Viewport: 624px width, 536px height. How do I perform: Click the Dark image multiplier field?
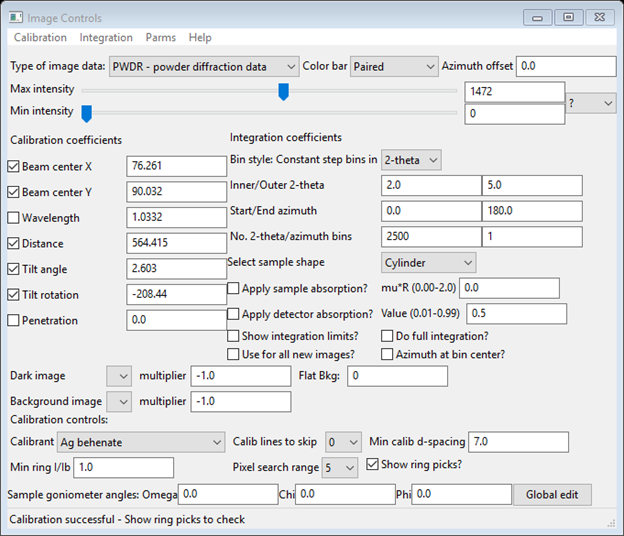(241, 376)
